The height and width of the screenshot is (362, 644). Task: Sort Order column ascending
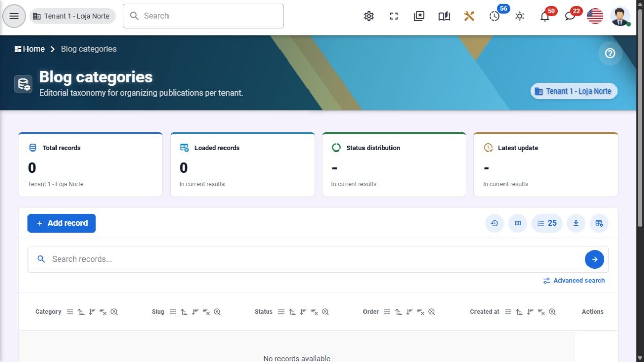coord(399,312)
